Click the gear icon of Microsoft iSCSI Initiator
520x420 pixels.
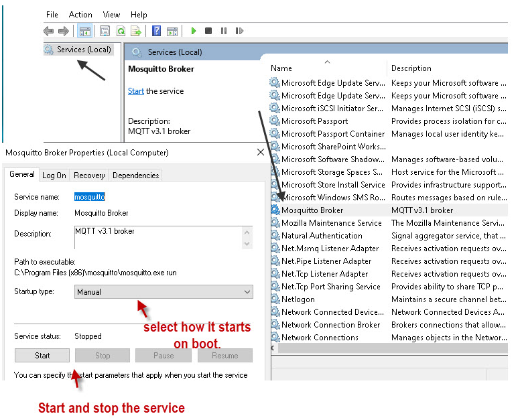(275, 108)
